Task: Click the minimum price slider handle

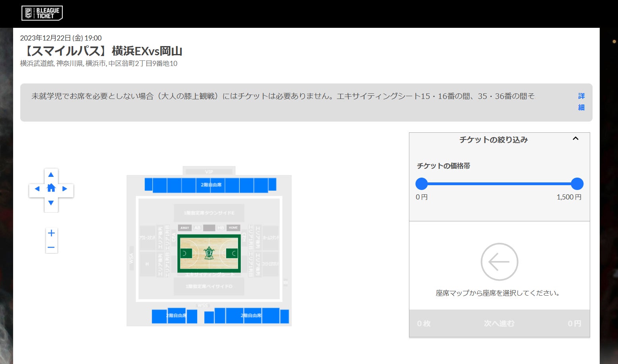Action: 421,184
